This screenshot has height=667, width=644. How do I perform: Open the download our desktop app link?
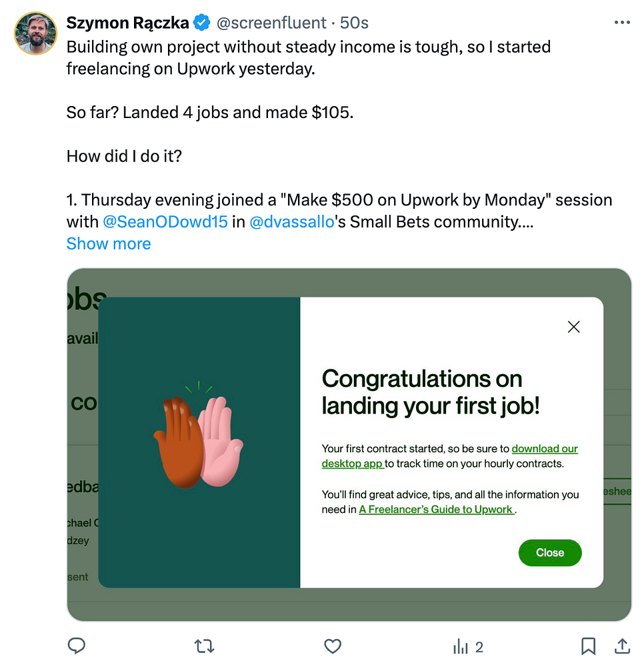[x=545, y=449]
